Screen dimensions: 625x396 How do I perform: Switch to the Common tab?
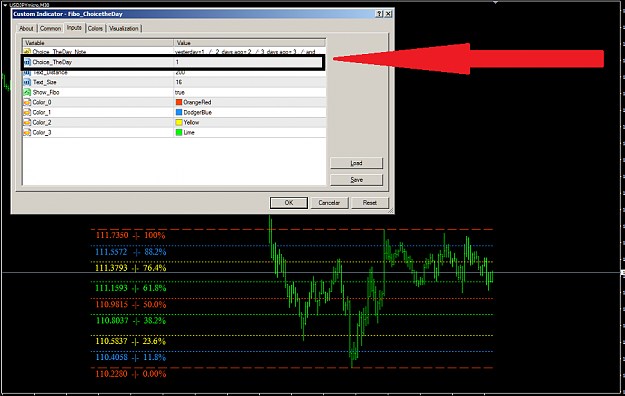tap(50, 28)
